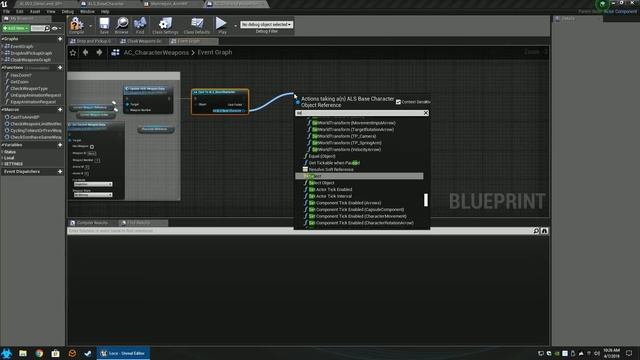Open the View menu
640x360 pixels.
click(51, 11)
